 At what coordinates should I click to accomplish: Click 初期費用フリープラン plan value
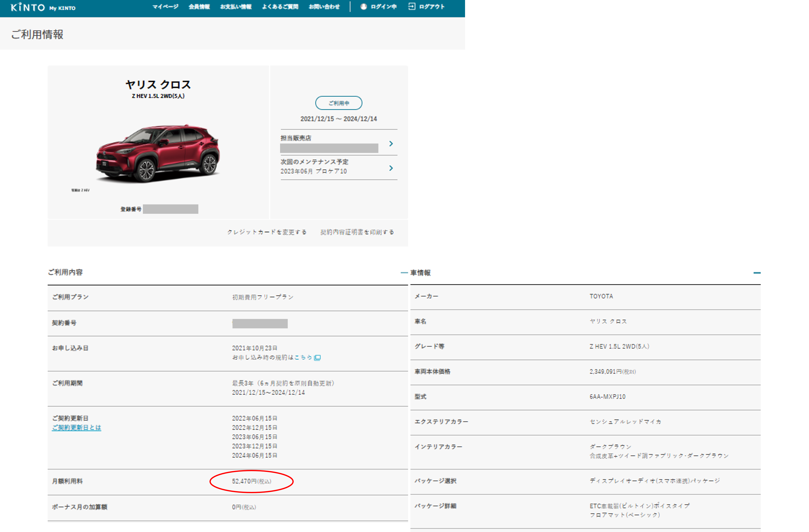pyautogui.click(x=263, y=297)
